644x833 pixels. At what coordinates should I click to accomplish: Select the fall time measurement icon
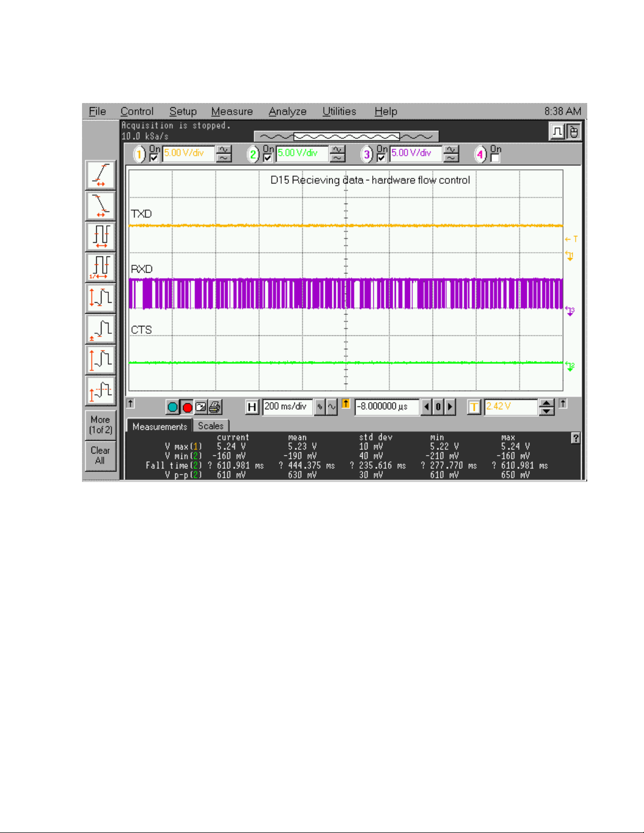(100, 206)
